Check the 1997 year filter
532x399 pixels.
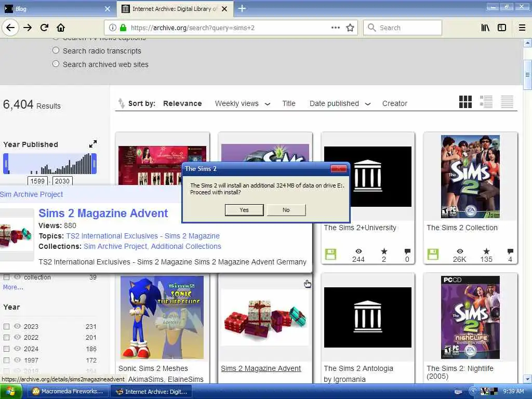click(6, 361)
